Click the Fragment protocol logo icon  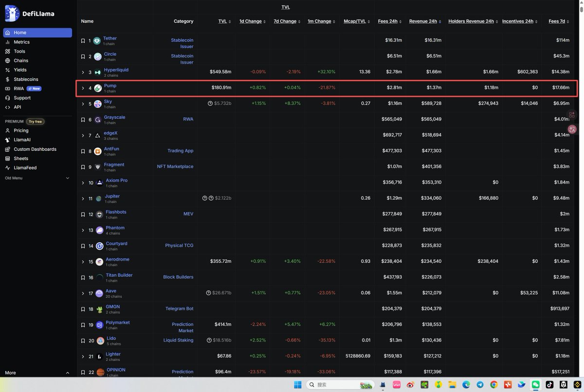[x=97, y=167]
